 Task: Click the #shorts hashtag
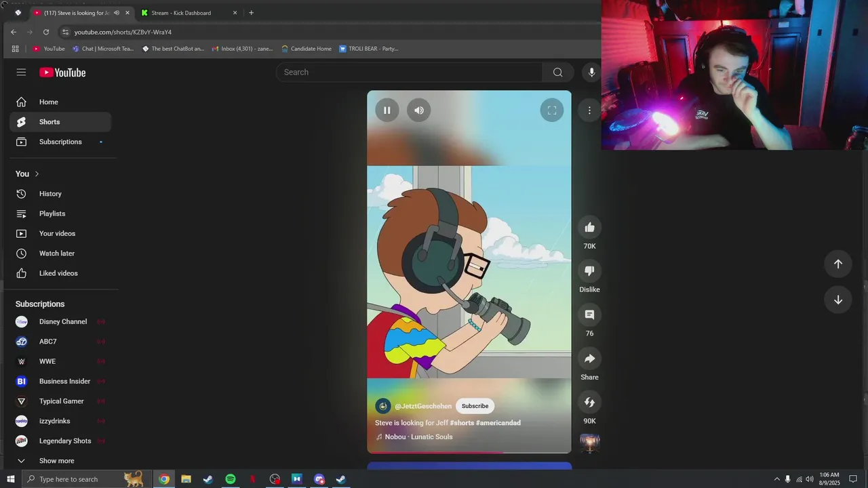pos(462,423)
